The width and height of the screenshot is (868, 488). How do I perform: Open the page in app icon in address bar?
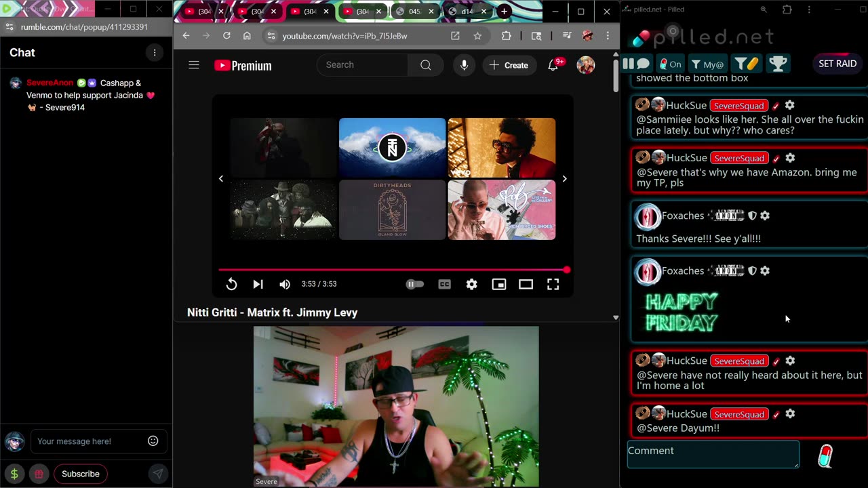click(455, 36)
